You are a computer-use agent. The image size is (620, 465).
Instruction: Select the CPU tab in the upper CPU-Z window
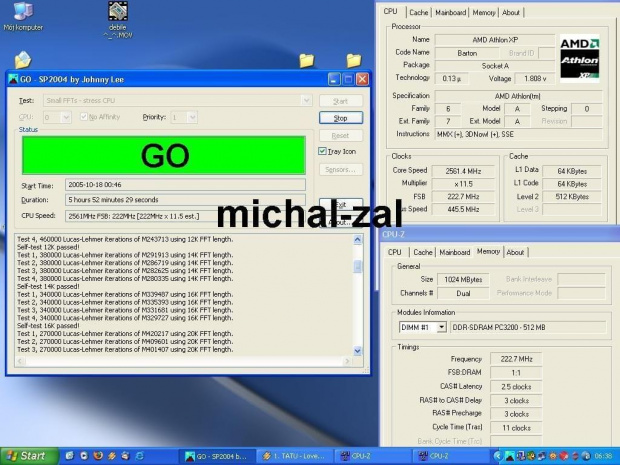point(391,11)
